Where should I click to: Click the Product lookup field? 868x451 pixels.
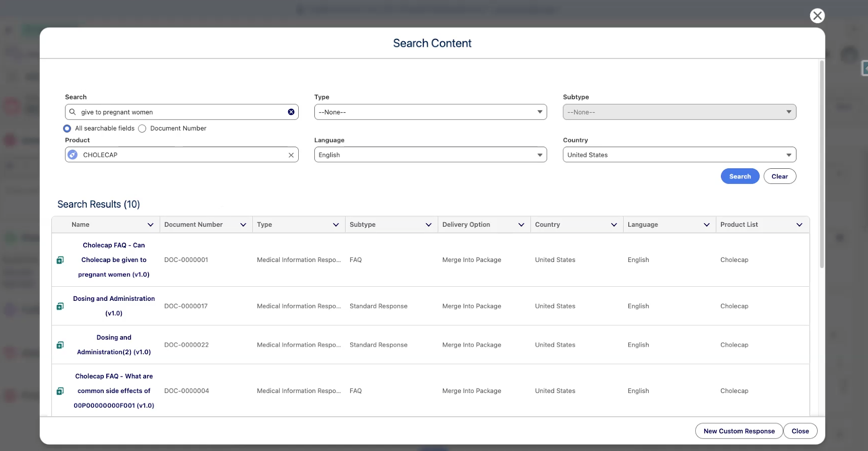point(181,155)
